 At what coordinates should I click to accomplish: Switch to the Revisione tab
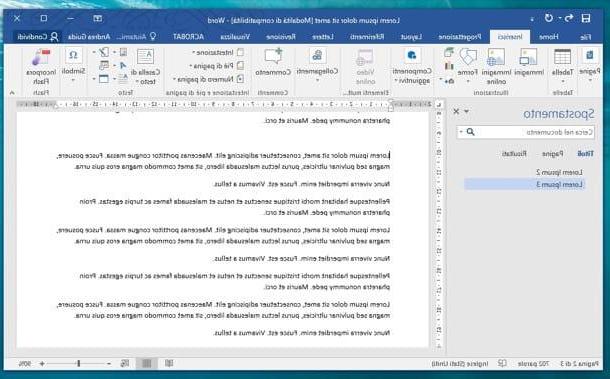click(281, 37)
